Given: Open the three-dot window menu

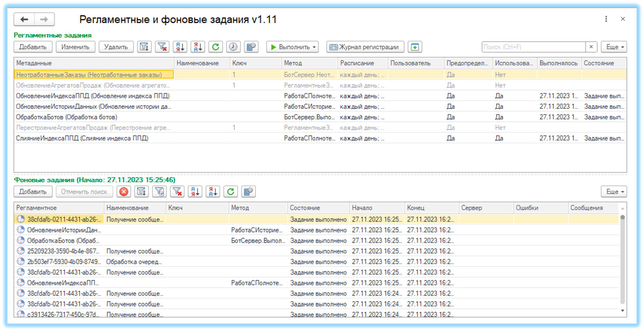Looking at the screenshot, I should tap(606, 19).
